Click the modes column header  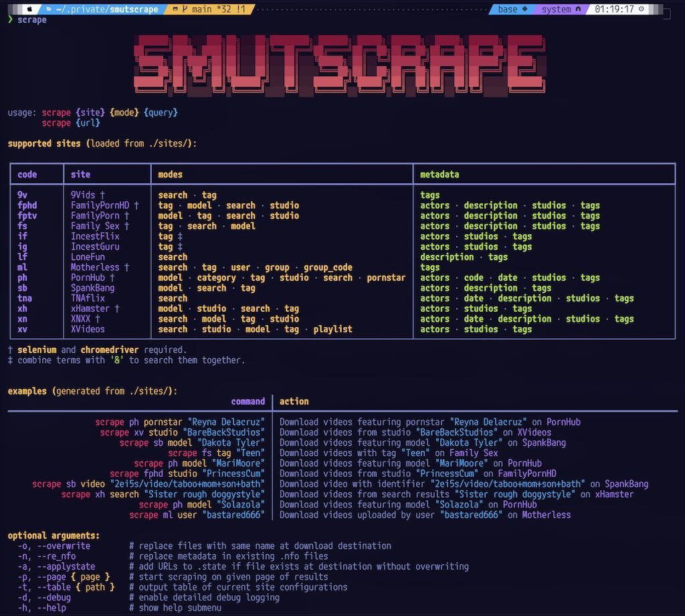pos(171,175)
